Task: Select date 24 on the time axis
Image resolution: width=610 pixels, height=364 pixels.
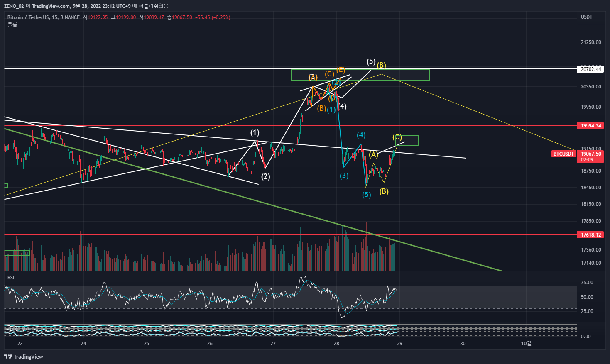Action: (x=83, y=344)
